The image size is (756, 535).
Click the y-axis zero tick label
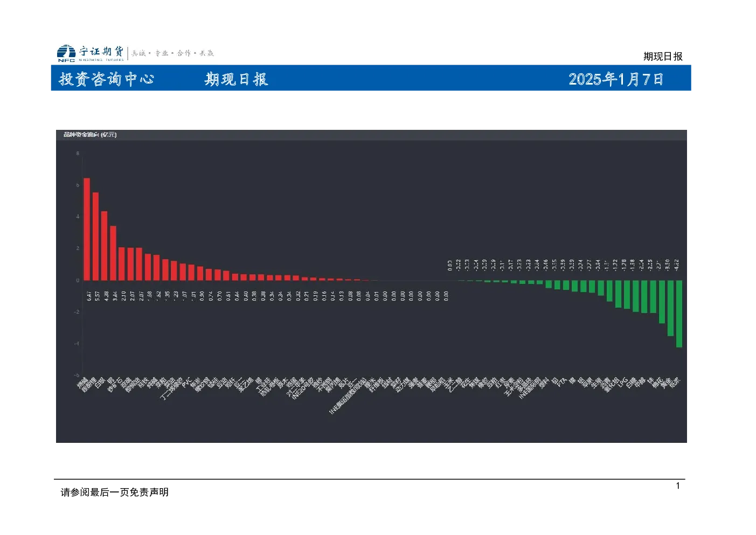tap(78, 280)
